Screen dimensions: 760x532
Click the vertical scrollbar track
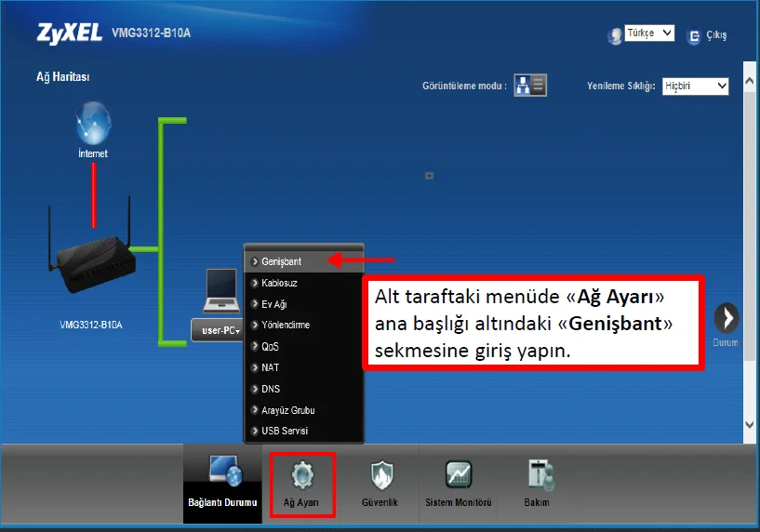(750, 225)
